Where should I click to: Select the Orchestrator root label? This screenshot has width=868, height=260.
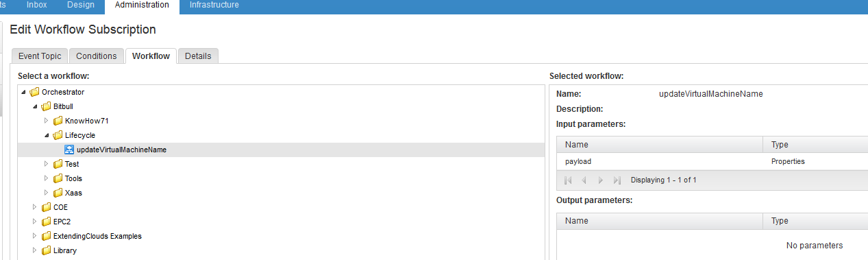tap(63, 92)
